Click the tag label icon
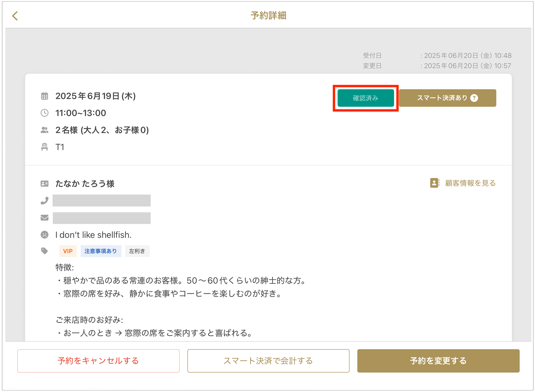 [x=45, y=251]
